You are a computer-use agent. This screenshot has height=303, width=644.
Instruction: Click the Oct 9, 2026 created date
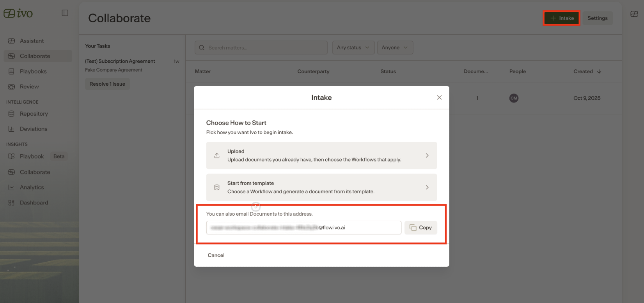(x=587, y=98)
